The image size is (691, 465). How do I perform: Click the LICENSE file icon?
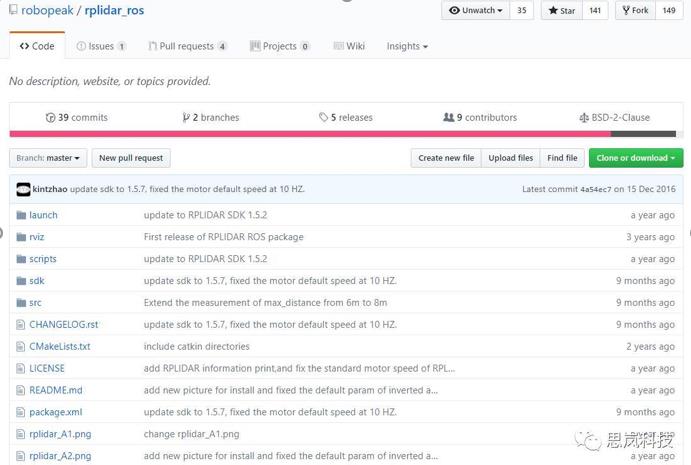(x=20, y=368)
